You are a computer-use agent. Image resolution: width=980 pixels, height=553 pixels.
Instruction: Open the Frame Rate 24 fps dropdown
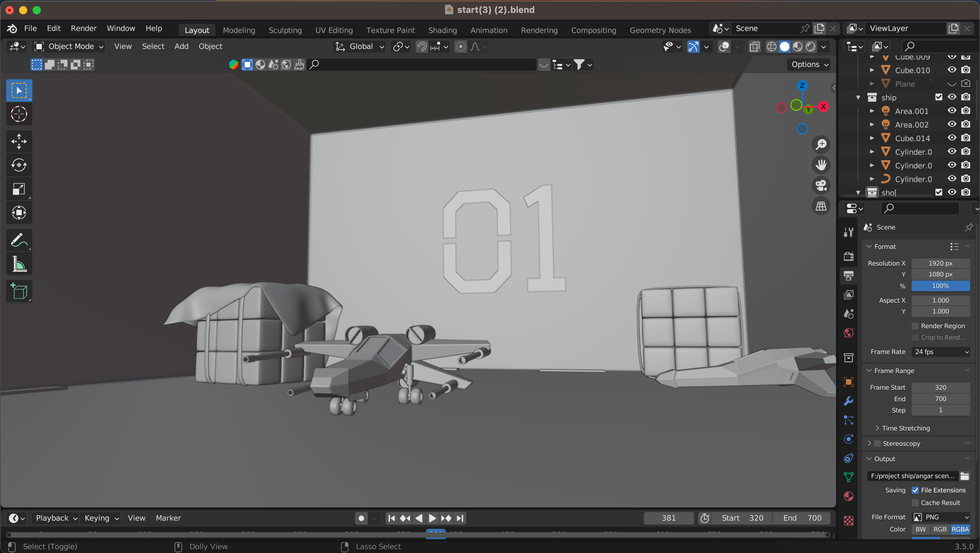coord(941,352)
